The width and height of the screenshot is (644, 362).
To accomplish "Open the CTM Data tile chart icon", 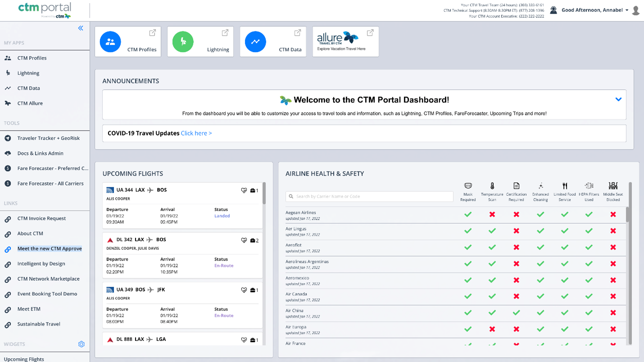I will 255,42.
